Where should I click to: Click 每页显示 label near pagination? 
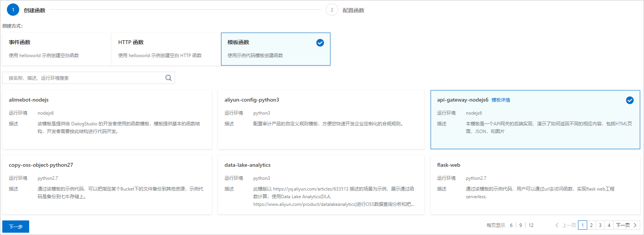tap(496, 225)
